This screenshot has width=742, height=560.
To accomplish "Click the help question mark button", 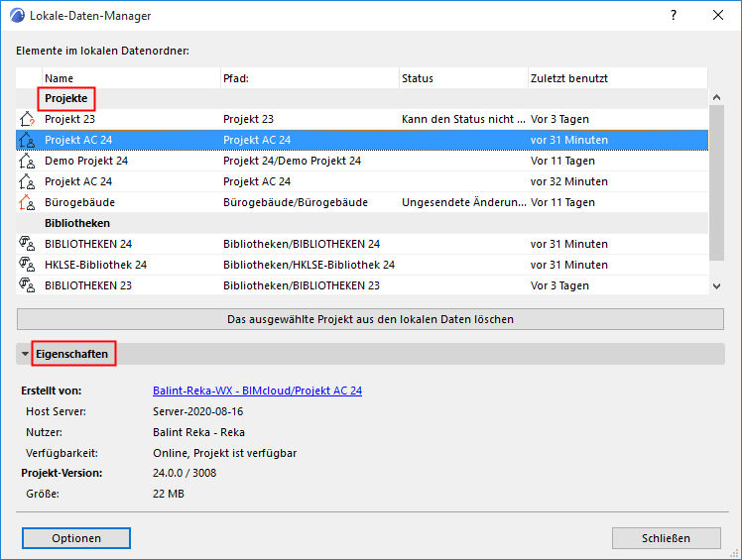I will [674, 16].
